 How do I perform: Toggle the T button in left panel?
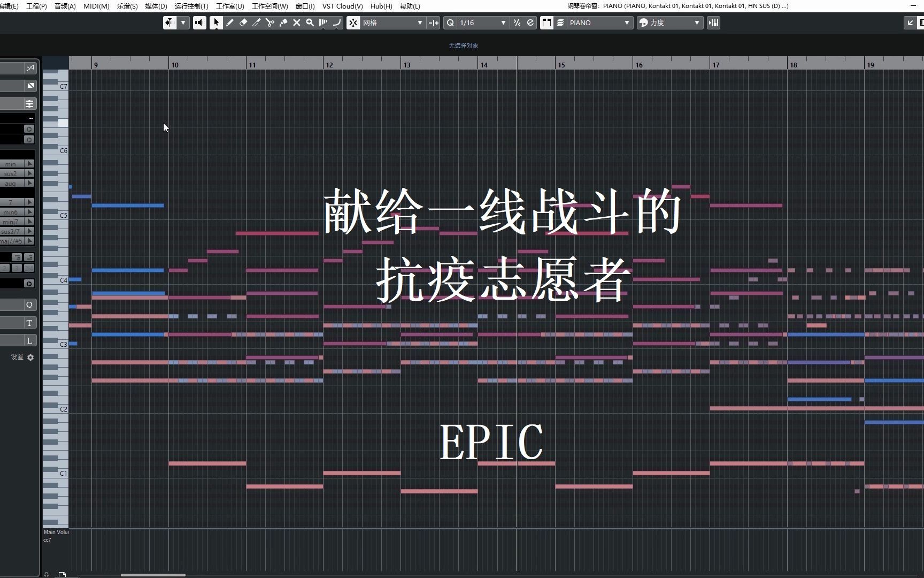click(29, 323)
